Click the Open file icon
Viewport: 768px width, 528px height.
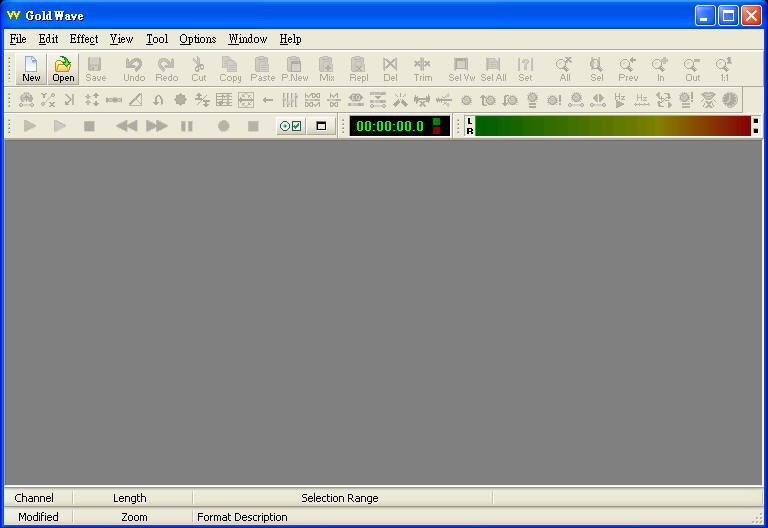click(63, 69)
